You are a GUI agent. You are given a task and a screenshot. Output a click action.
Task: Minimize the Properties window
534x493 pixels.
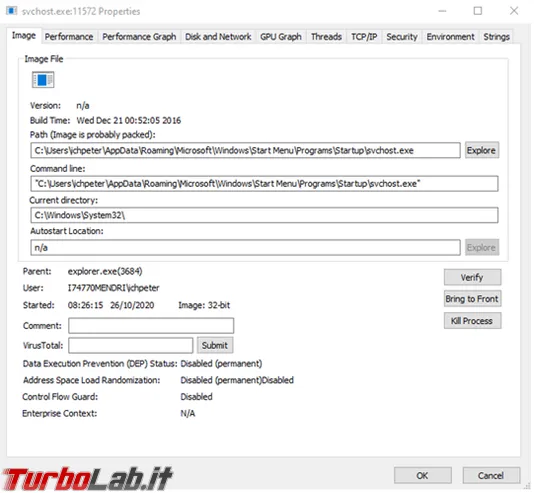coord(442,11)
